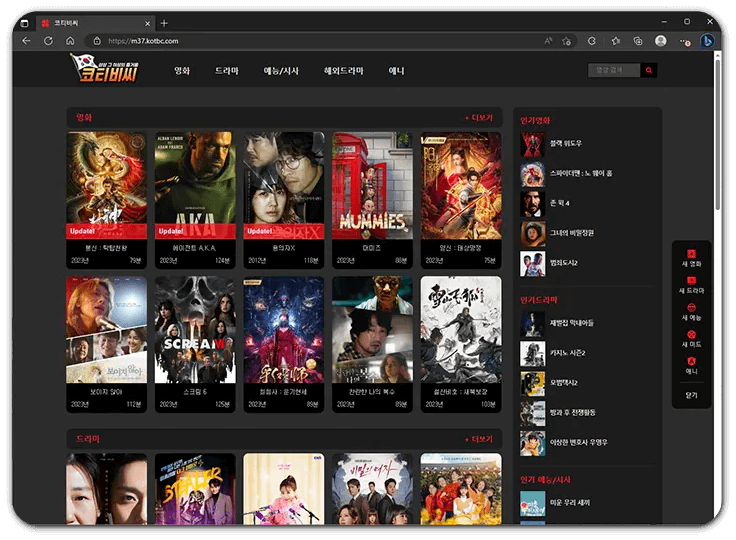Reload the page with the refresh icon
736x540 pixels.
48,41
